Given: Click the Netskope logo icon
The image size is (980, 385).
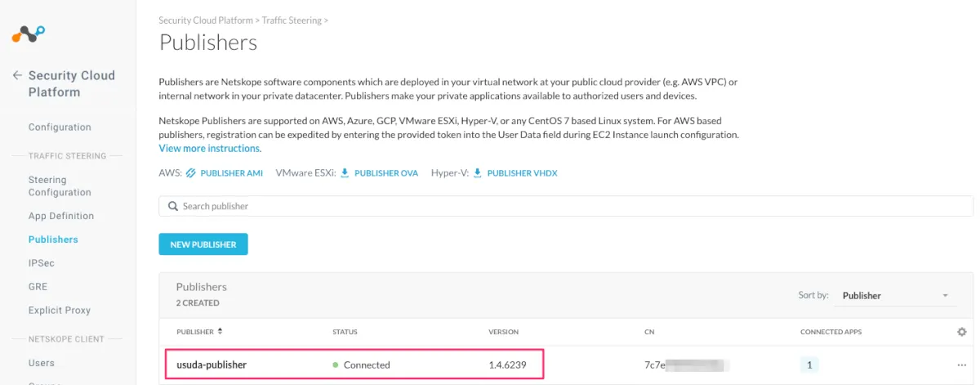Looking at the screenshot, I should coord(29,35).
